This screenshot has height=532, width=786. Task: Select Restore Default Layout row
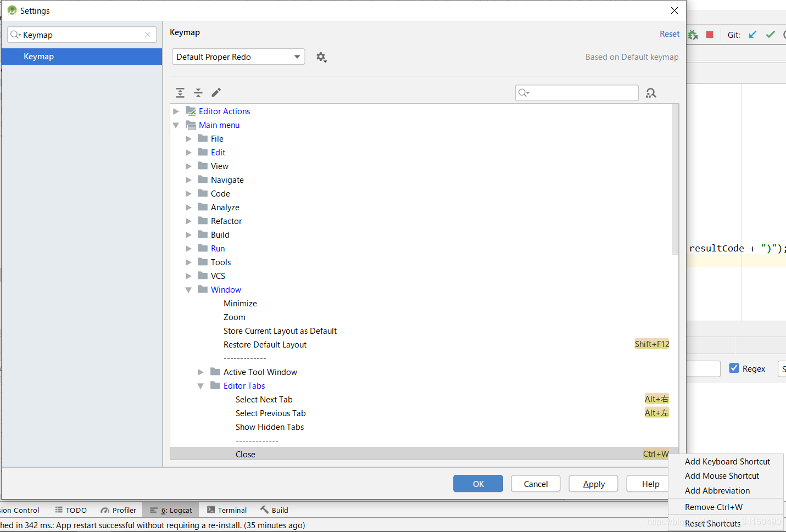click(421, 345)
